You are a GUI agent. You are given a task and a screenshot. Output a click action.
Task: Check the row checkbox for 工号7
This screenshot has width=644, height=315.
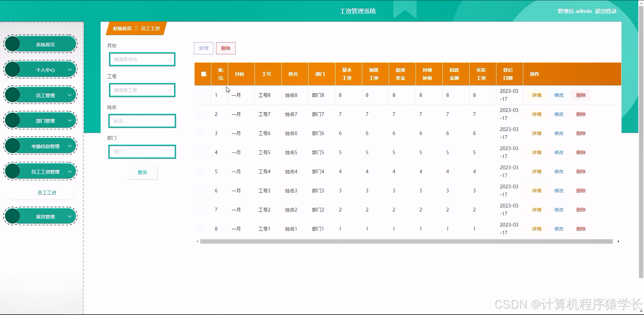[200, 115]
